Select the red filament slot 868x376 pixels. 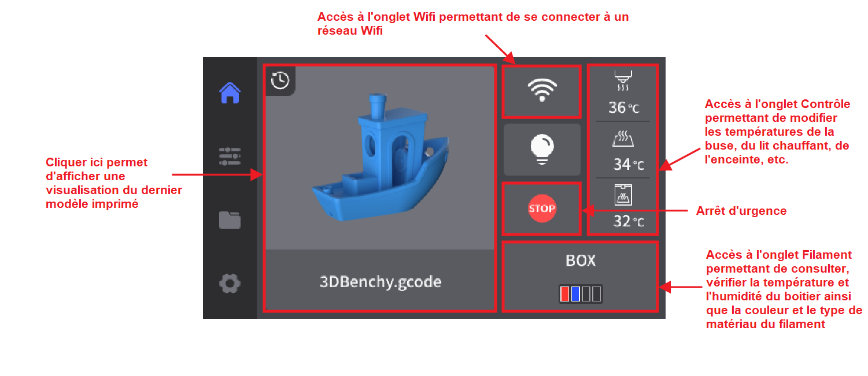565,294
